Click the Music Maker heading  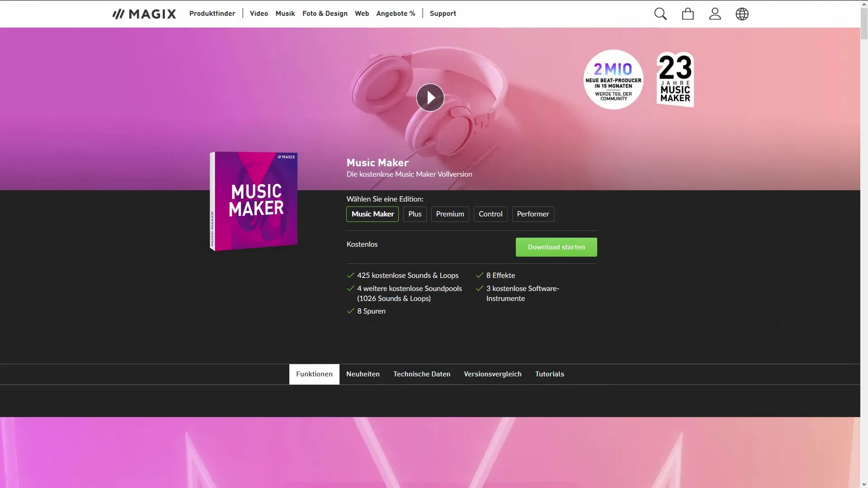click(x=377, y=163)
